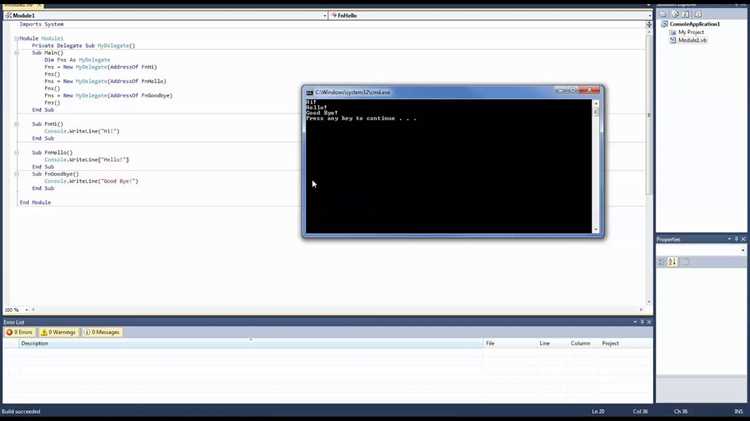Click the first Solution Explorer toolbar icon
750x421 pixels.
(663, 14)
